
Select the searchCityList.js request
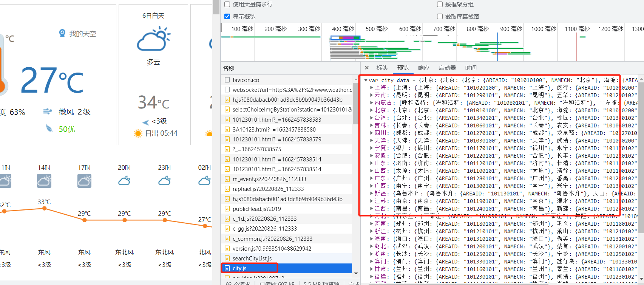tap(287, 259)
